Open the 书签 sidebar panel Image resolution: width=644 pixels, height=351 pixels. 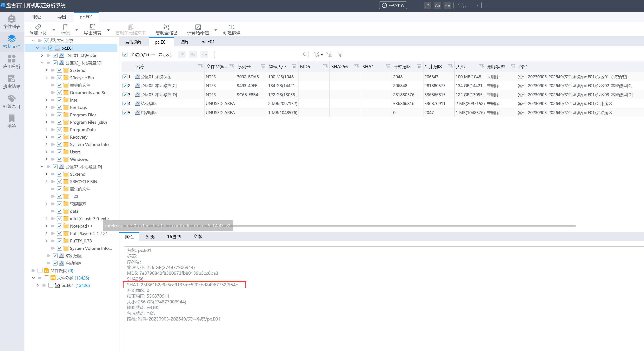pyautogui.click(x=12, y=121)
